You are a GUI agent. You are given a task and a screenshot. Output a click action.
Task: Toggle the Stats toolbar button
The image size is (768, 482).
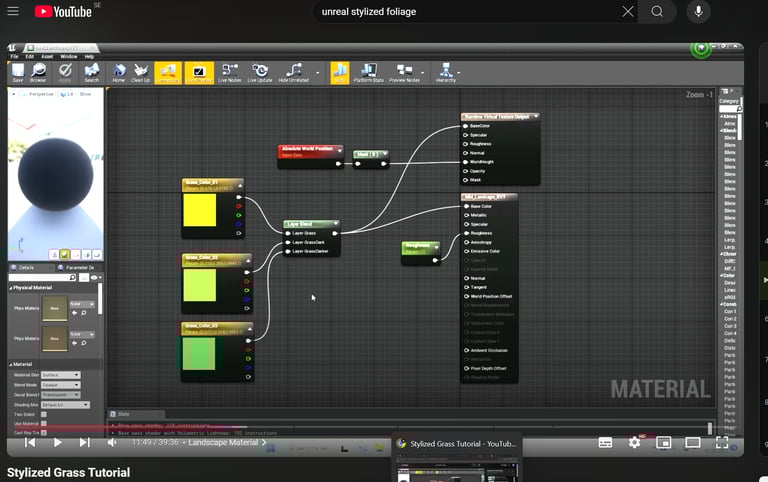[340, 72]
